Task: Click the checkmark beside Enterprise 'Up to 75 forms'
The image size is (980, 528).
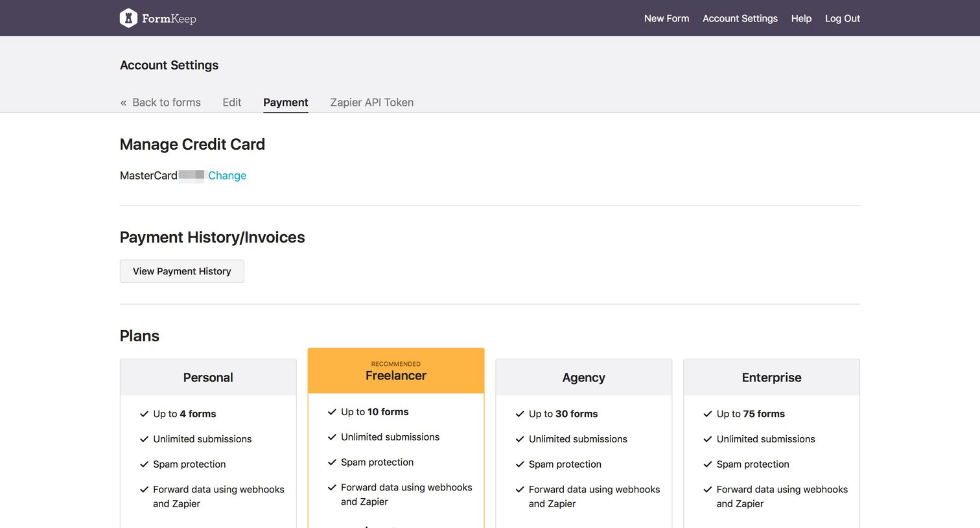Action: 708,414
